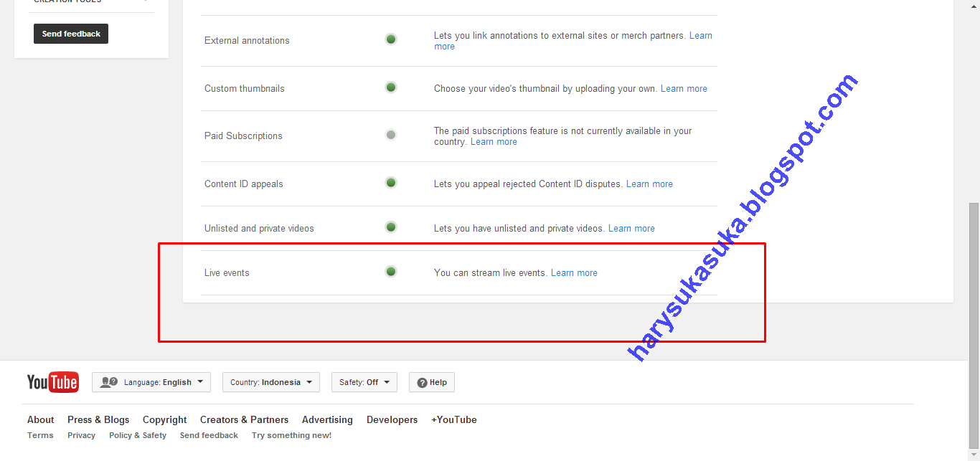The width and height of the screenshot is (980, 461).
Task: Click the green status dot for Content ID appeals
Action: [391, 182]
